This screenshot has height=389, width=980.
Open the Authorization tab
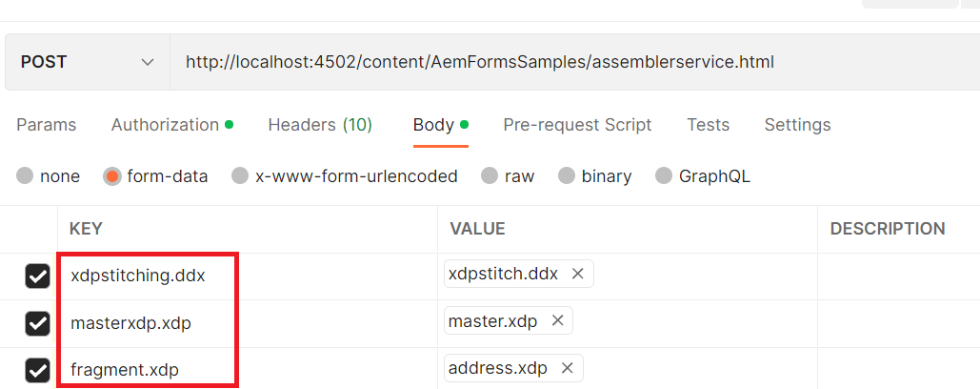[166, 125]
